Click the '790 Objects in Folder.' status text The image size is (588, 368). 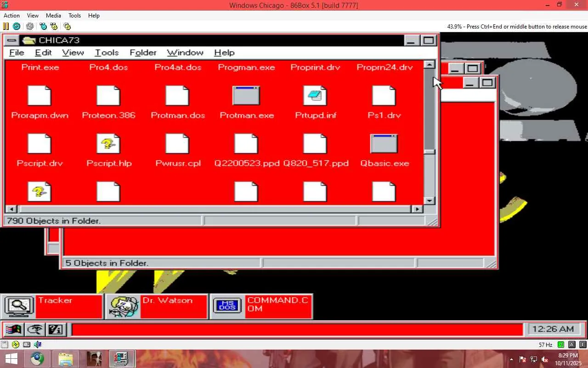54,221
